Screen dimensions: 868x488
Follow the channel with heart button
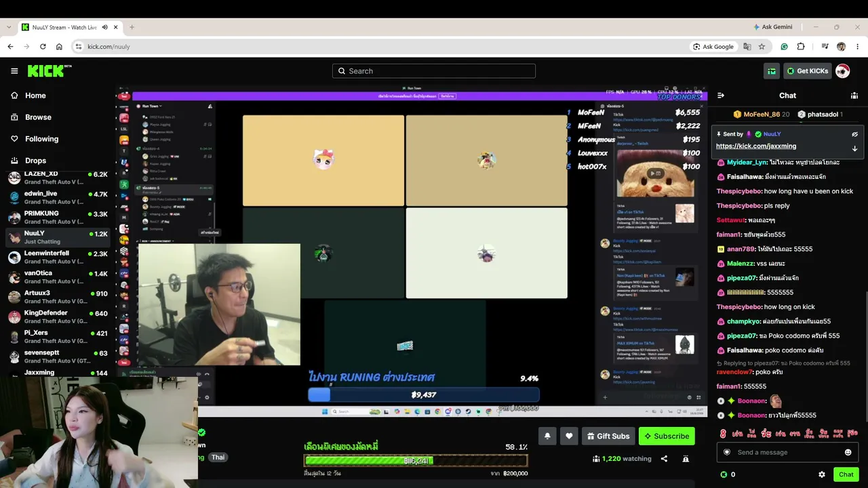(569, 436)
